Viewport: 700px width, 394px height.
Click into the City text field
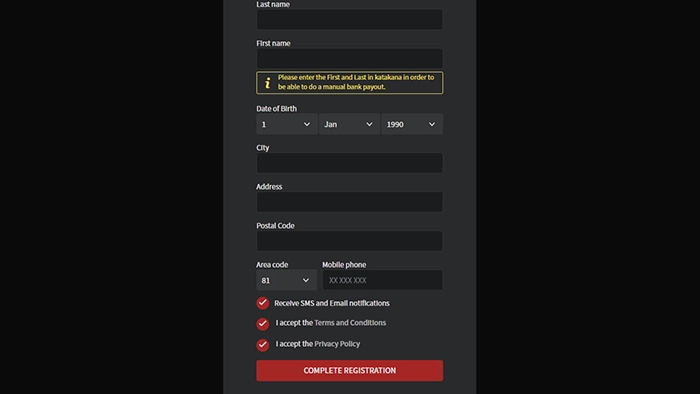tap(350, 163)
